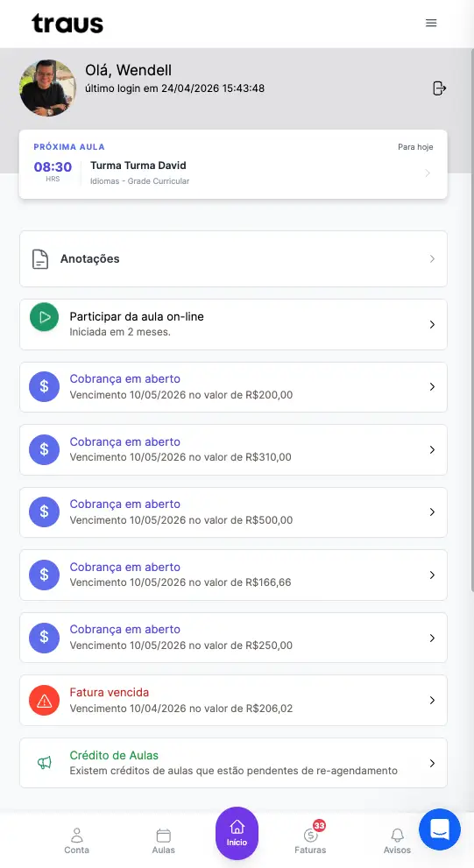Click the megaphone icon for Crédito de Aulas

(x=45, y=763)
